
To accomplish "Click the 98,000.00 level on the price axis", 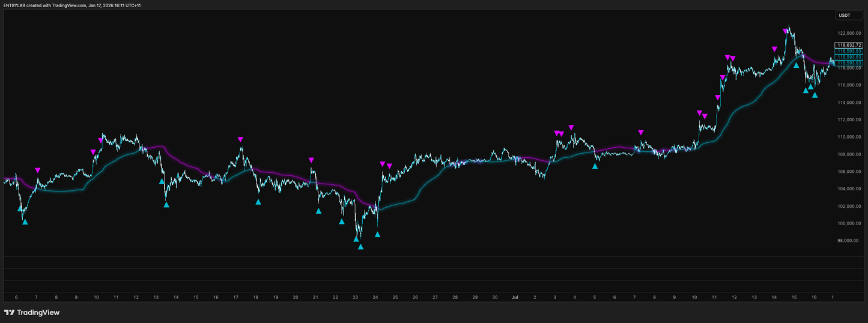I will (847, 241).
